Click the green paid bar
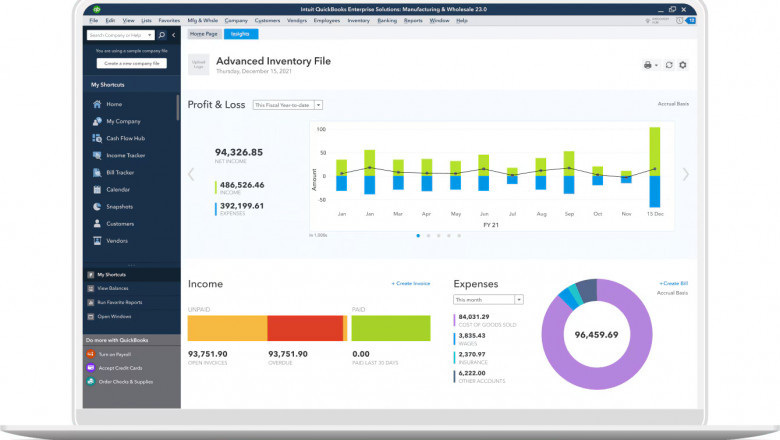Screen dimensions: 780x440 tap(391, 328)
